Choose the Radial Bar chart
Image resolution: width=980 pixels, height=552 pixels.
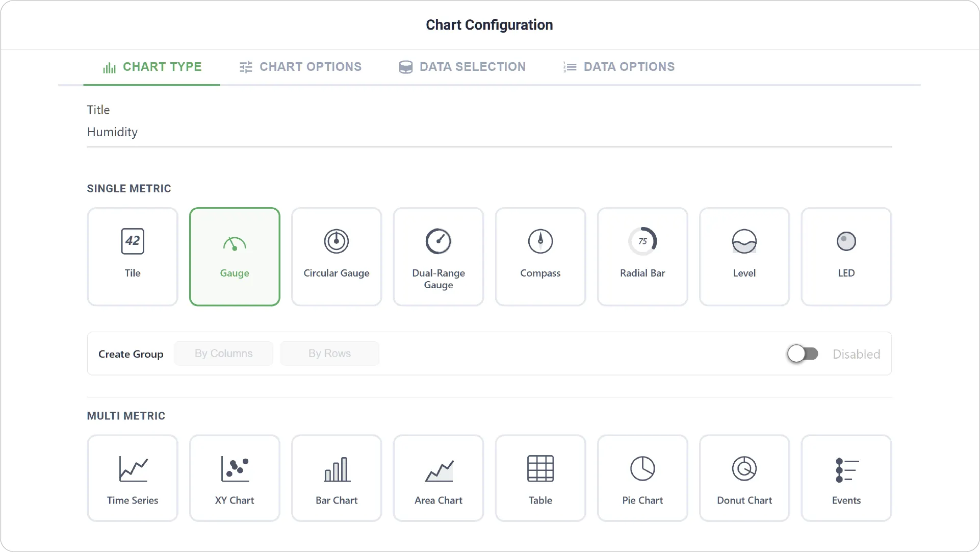point(642,257)
